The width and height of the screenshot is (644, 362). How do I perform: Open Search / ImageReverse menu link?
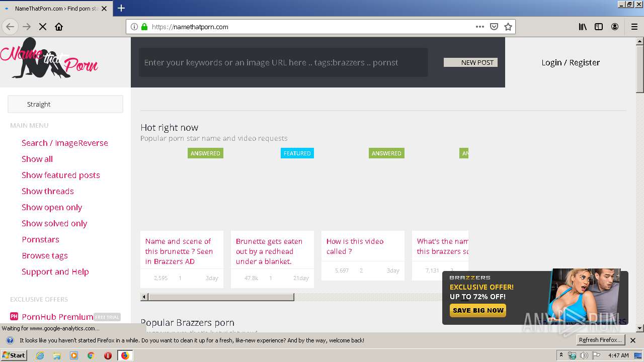pos(65,143)
